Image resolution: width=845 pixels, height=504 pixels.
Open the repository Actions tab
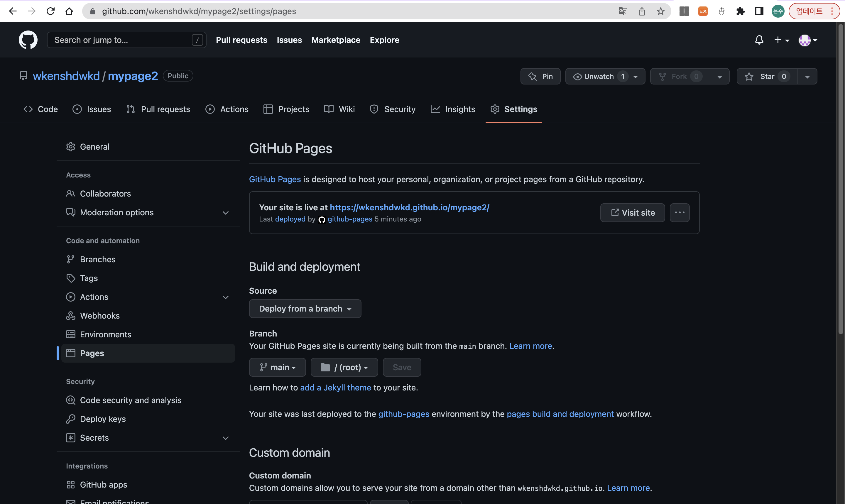click(x=227, y=109)
